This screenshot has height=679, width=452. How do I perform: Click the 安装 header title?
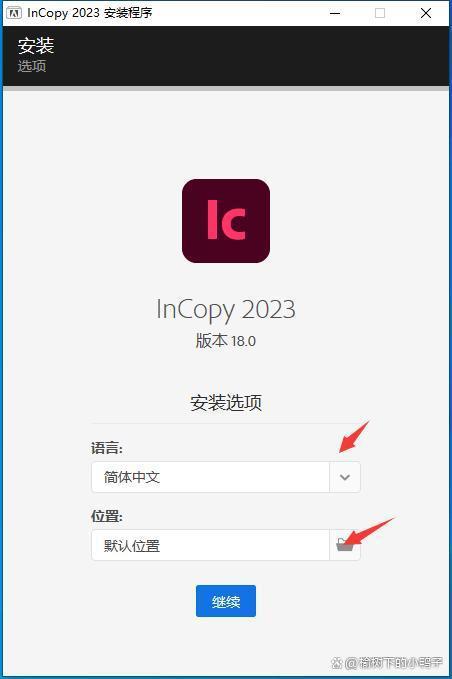pos(36,46)
